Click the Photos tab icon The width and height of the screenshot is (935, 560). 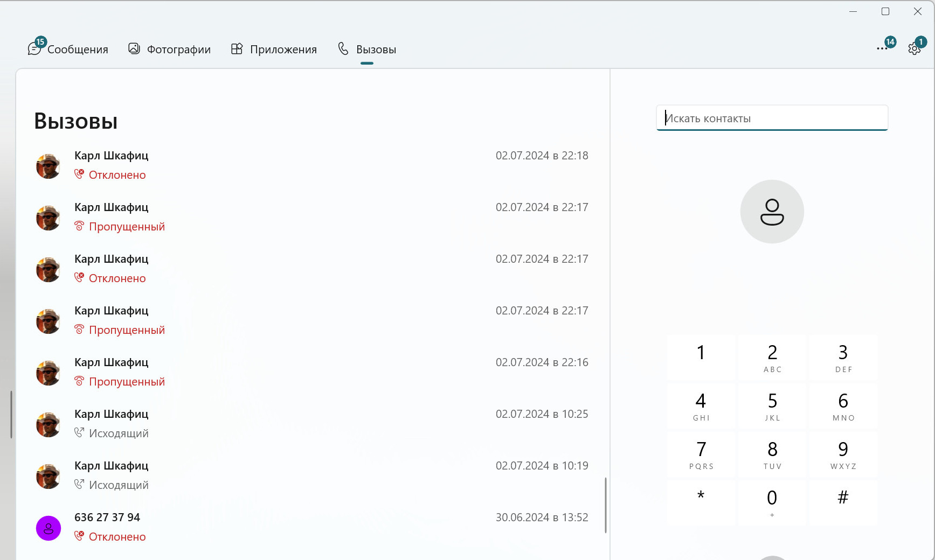134,49
